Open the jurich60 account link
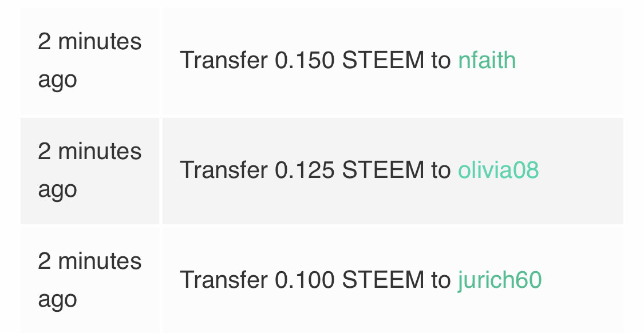 (x=500, y=280)
